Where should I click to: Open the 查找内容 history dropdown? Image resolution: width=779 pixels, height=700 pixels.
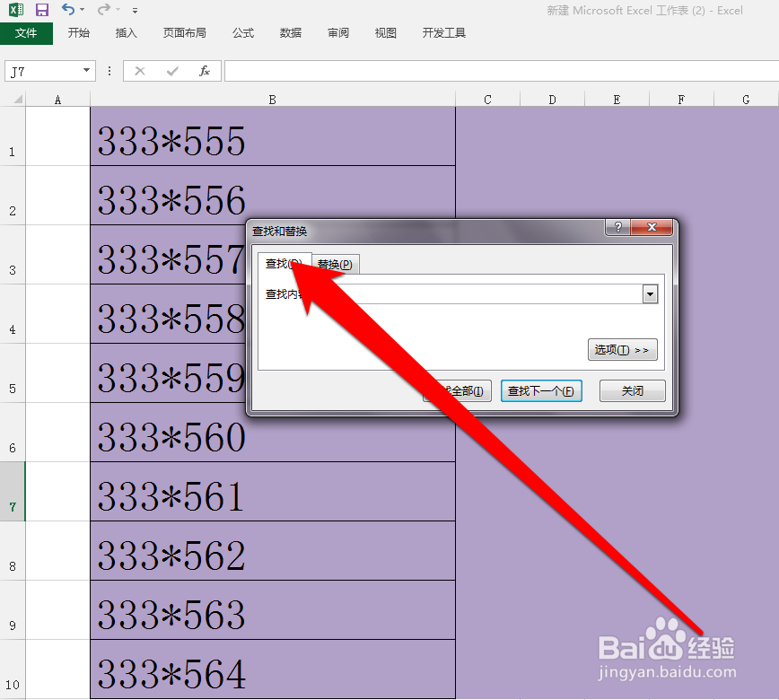pos(651,294)
